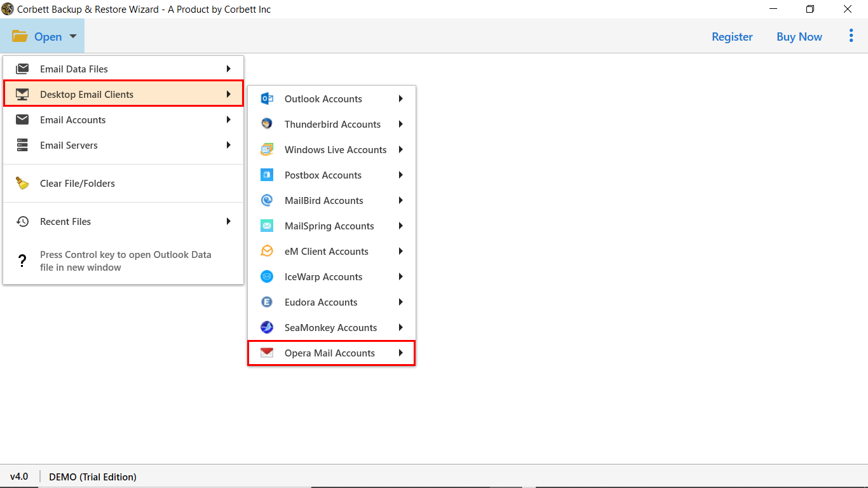This screenshot has height=488, width=868.
Task: Click the open folder icon in toolbar
Action: coord(20,36)
